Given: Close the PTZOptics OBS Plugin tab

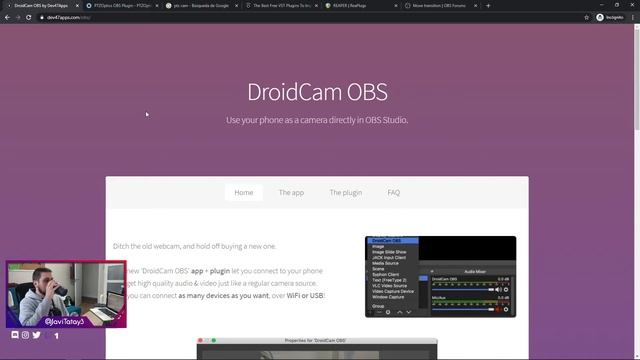Looking at the screenshot, I should (x=157, y=6).
